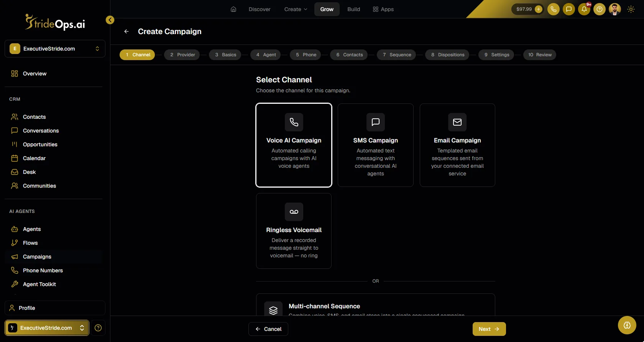Open the notifications bell icon

pyautogui.click(x=584, y=9)
